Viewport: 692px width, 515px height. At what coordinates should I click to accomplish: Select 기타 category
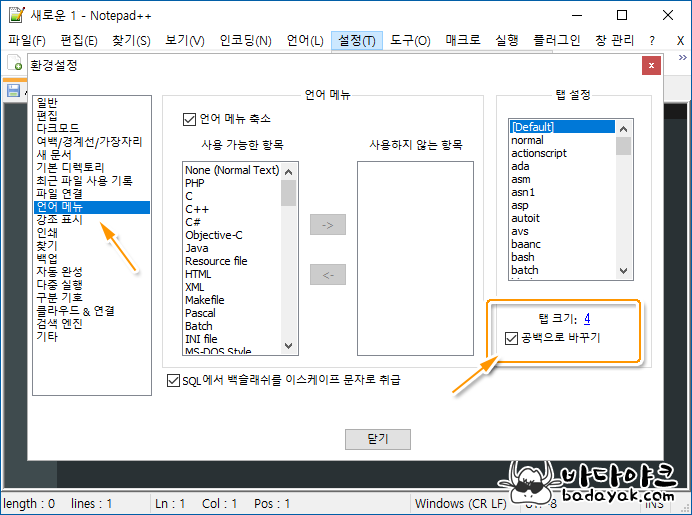pos(92,337)
